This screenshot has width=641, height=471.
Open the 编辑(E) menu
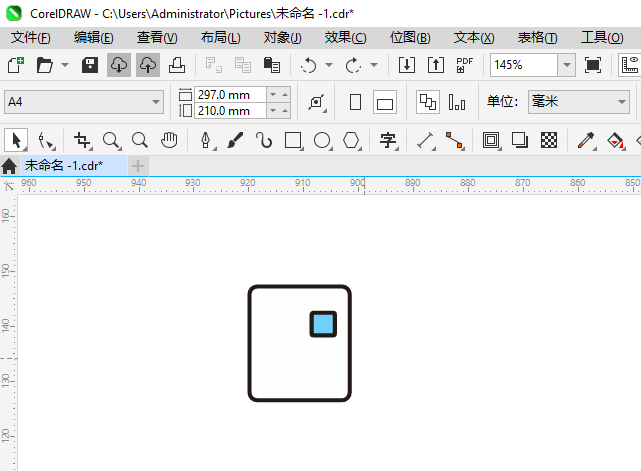click(94, 38)
